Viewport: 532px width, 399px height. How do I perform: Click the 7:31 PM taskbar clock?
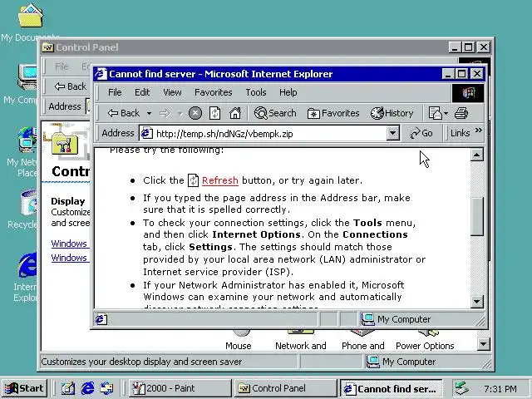pyautogui.click(x=500, y=389)
